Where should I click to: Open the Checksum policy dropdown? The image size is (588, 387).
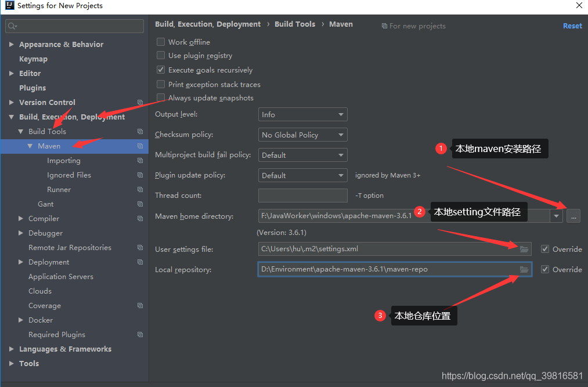tap(302, 135)
